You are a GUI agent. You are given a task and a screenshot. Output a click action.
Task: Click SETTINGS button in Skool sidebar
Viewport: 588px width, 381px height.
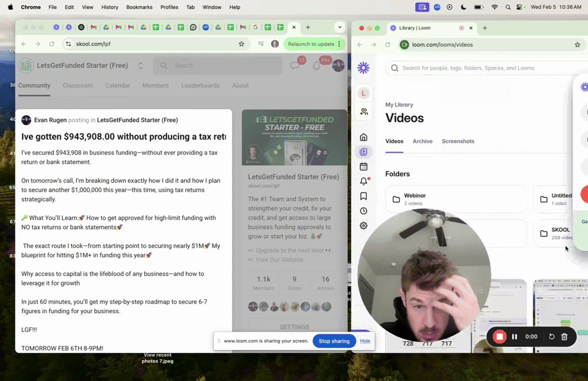pos(295,326)
